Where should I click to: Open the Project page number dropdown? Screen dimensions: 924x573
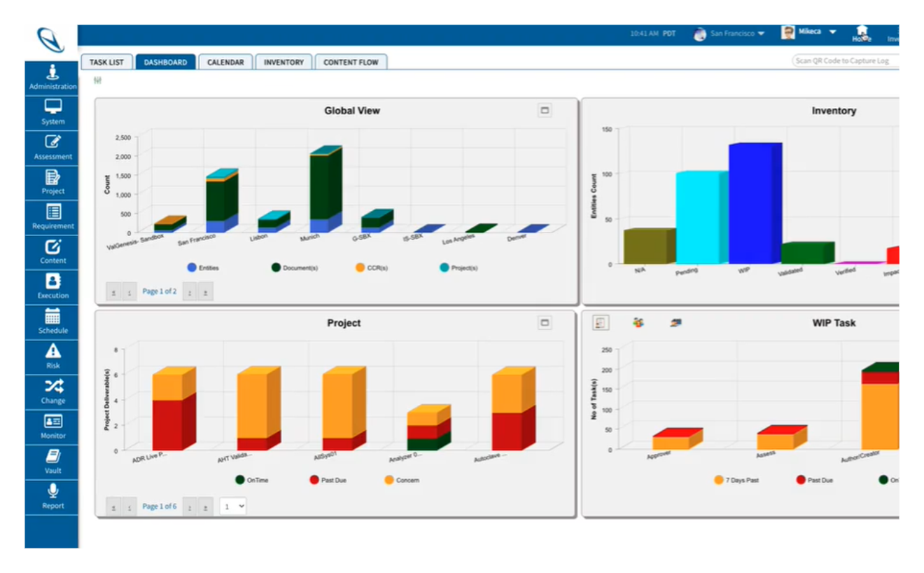point(233,506)
